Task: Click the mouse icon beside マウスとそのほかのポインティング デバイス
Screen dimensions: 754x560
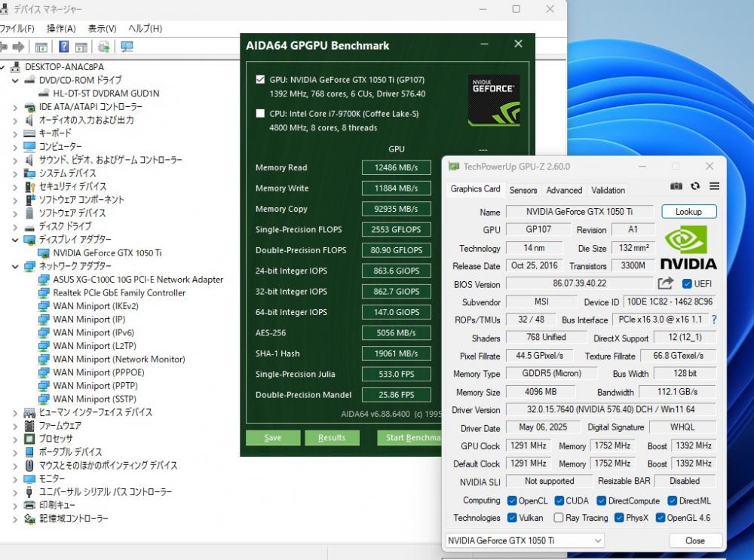Action: (x=29, y=465)
